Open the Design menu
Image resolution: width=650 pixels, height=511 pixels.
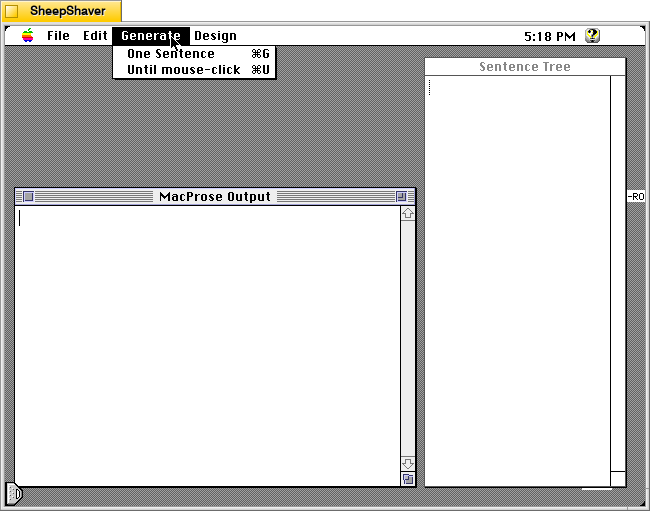tap(216, 36)
